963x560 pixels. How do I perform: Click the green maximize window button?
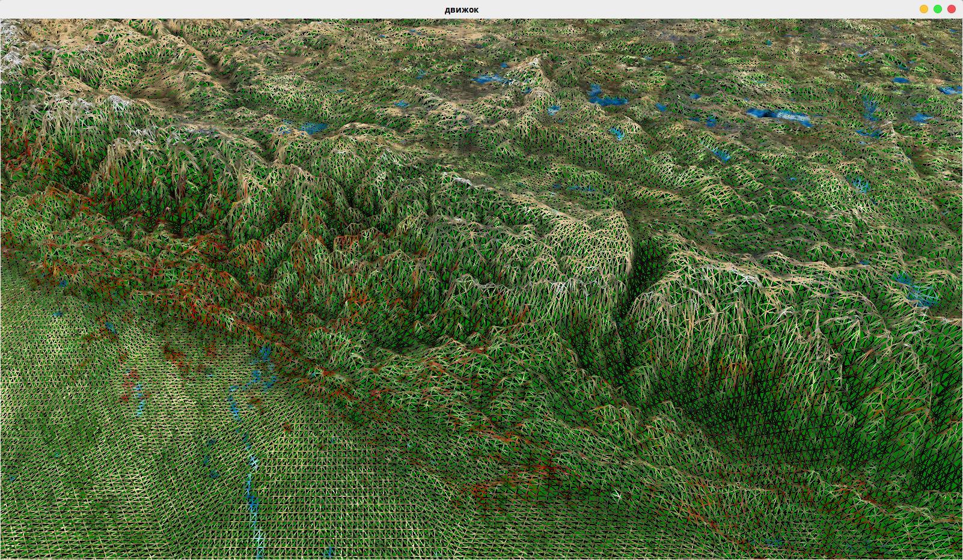938,9
